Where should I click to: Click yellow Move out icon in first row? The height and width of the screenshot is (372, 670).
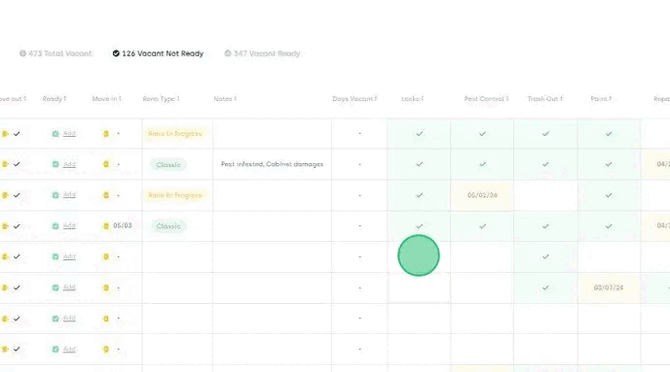tap(5, 134)
